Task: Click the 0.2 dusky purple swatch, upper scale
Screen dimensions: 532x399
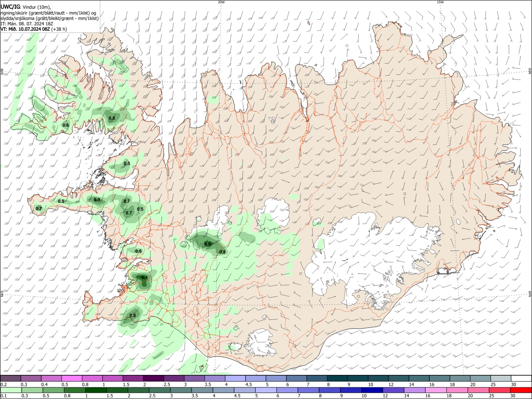Action: tap(11, 379)
